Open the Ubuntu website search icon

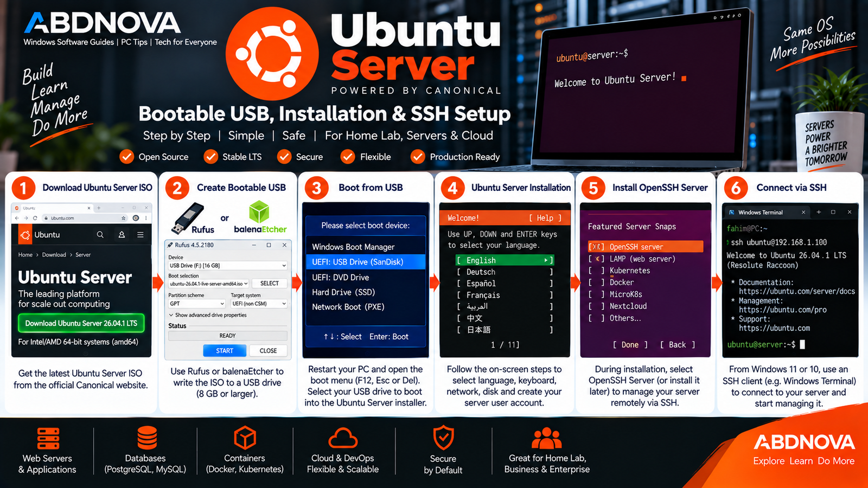point(100,235)
